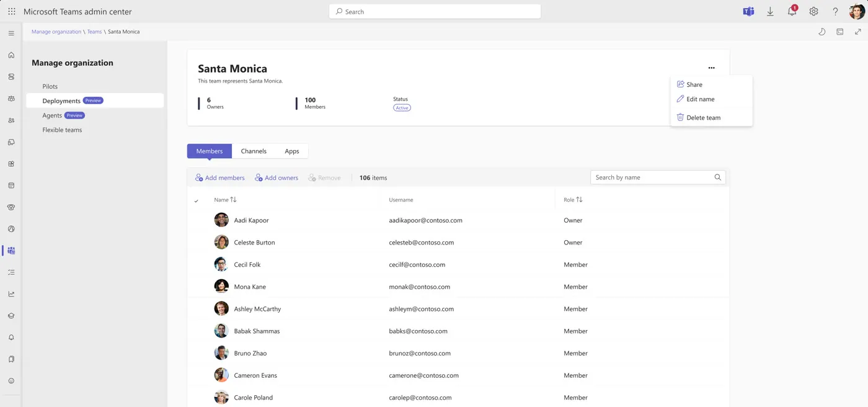Open notifications bell with red badge

(792, 11)
